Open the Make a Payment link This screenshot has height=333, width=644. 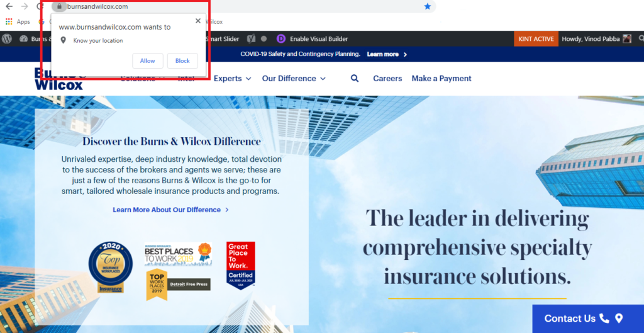coord(441,79)
